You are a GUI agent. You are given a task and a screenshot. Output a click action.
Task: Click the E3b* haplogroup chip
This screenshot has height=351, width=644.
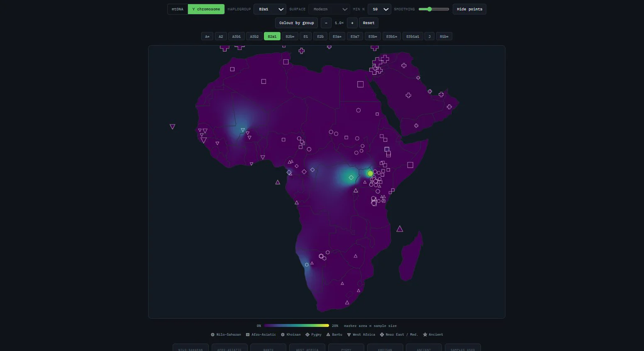pos(373,37)
